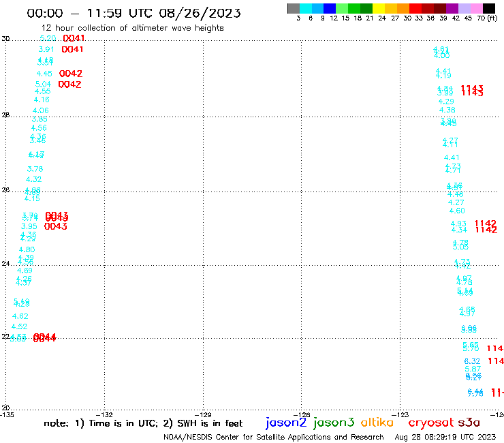
Task: Select the orange swatch in the color bar
Action: (x=403, y=8)
